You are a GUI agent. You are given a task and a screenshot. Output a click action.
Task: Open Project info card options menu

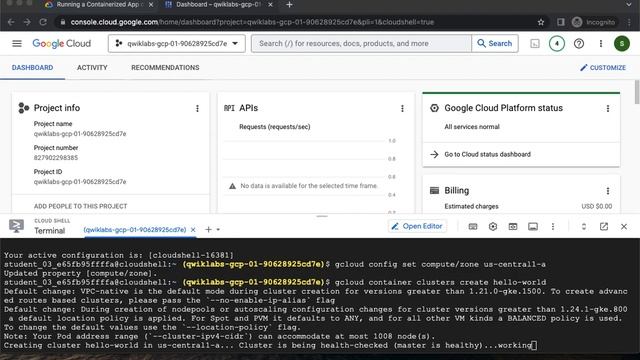coord(197,108)
